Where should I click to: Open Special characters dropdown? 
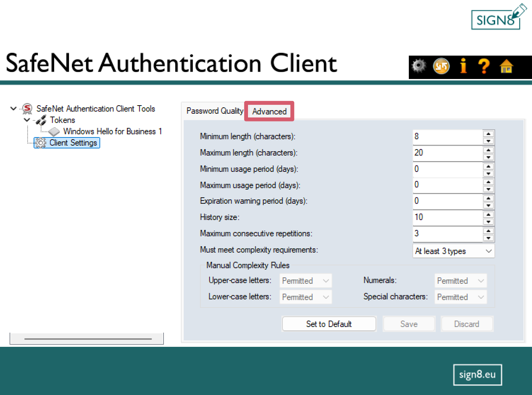[x=461, y=297]
